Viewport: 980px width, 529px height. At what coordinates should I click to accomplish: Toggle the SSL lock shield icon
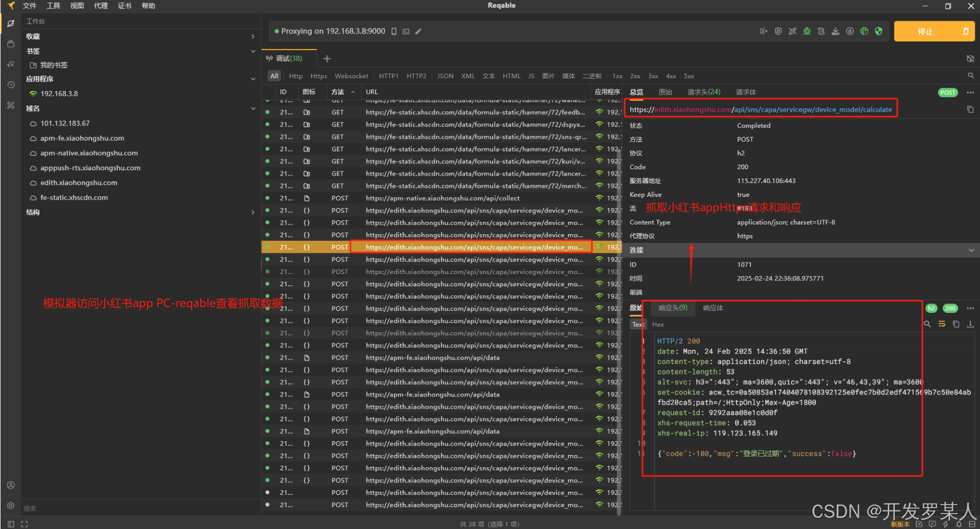[778, 31]
